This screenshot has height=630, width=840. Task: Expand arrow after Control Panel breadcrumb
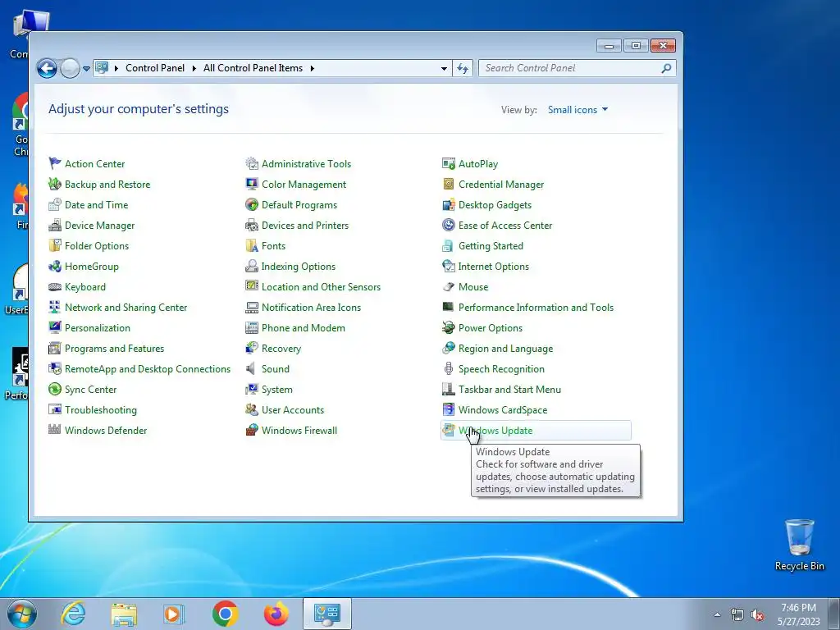click(194, 68)
